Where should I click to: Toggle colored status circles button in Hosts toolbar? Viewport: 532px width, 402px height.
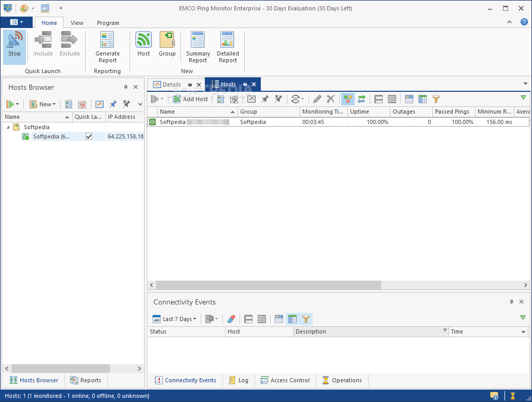point(348,99)
